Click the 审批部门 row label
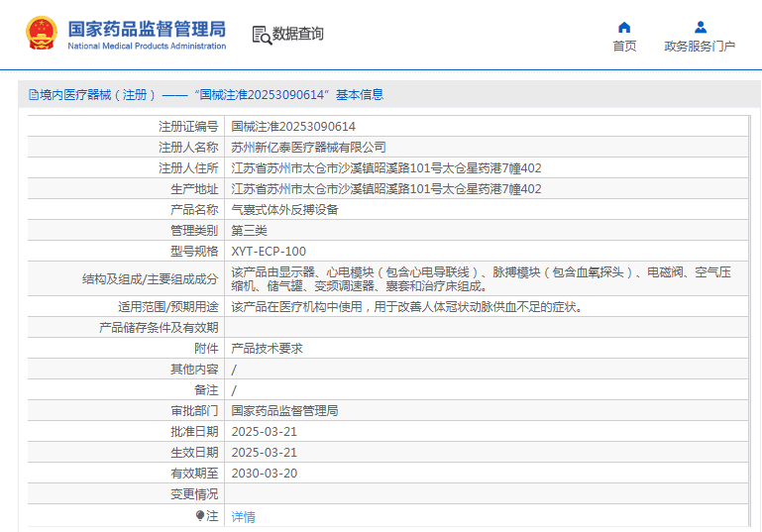This screenshot has height=532, width=762. [x=194, y=411]
